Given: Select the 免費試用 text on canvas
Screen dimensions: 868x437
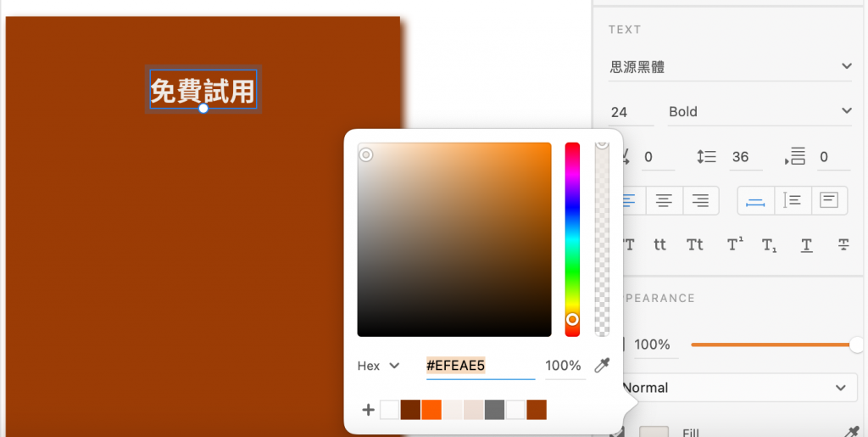Looking at the screenshot, I should click(x=203, y=90).
